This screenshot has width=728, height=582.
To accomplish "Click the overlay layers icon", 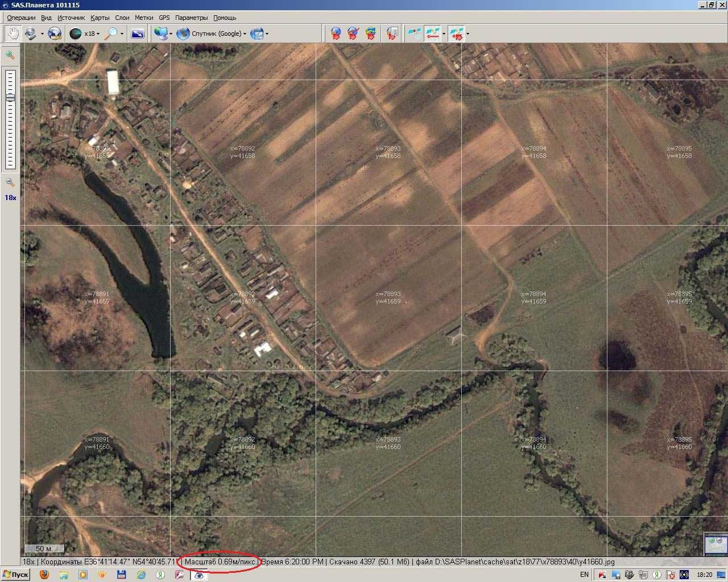I will 257,34.
